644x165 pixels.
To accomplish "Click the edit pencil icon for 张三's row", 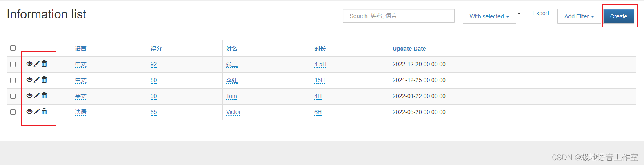I will coord(37,64).
